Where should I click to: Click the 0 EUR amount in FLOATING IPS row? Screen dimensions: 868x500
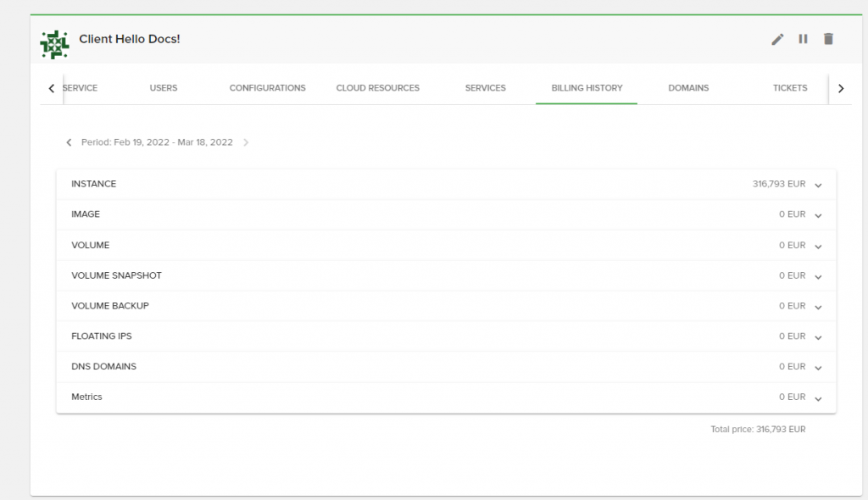point(793,336)
